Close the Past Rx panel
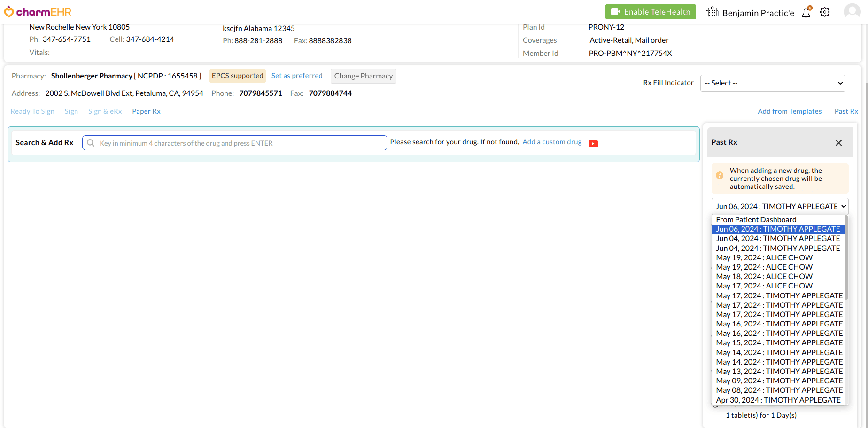This screenshot has height=443, width=868. click(838, 143)
